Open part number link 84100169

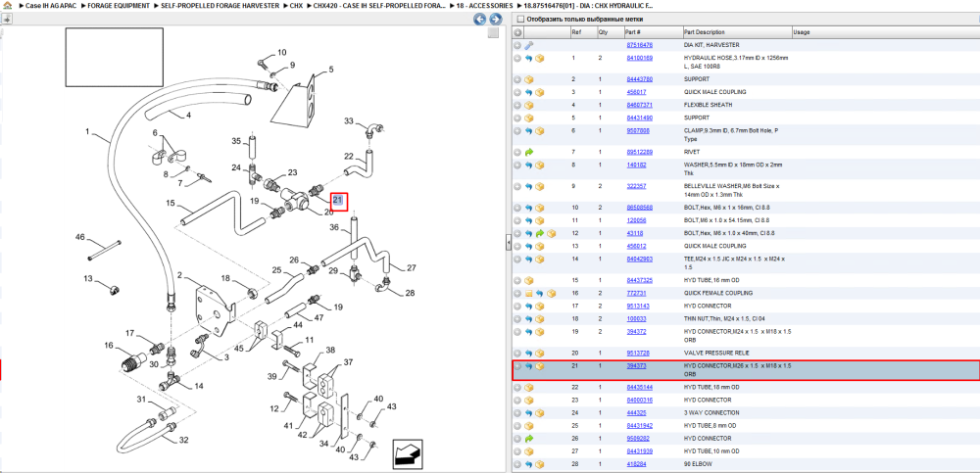[x=639, y=58]
